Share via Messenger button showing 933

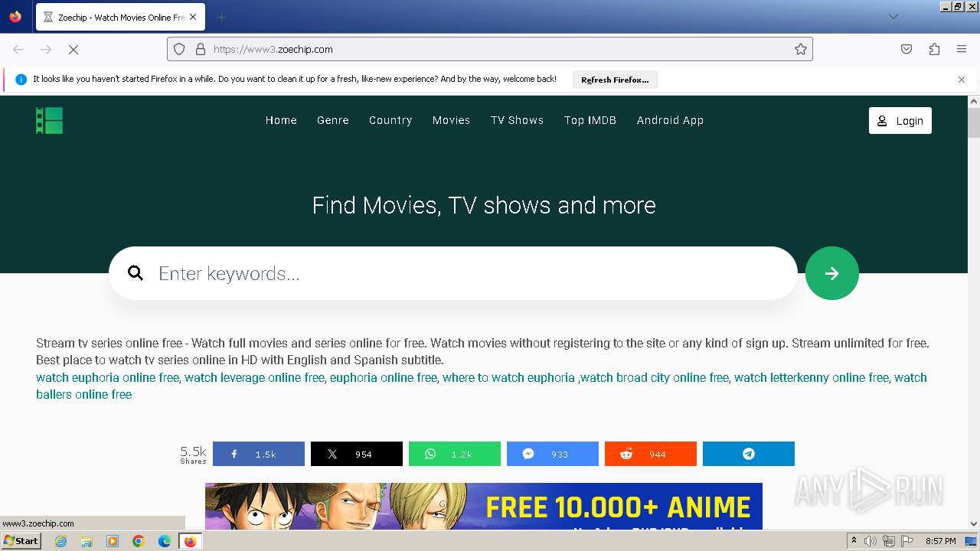[553, 454]
